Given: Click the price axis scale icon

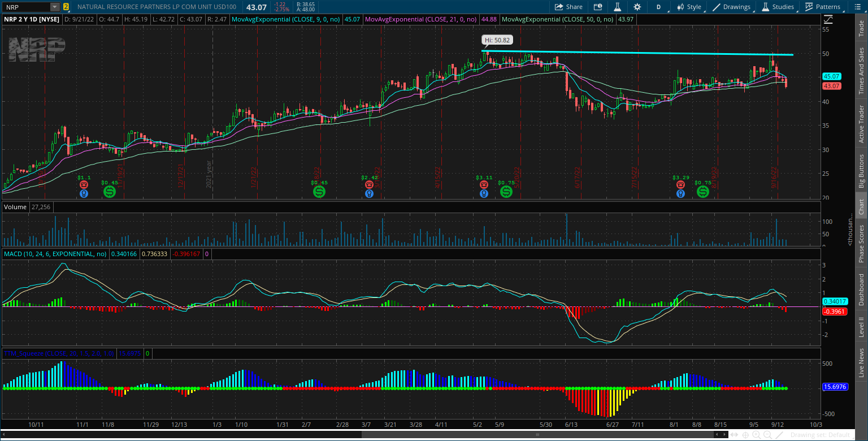Looking at the screenshot, I should pos(828,18).
